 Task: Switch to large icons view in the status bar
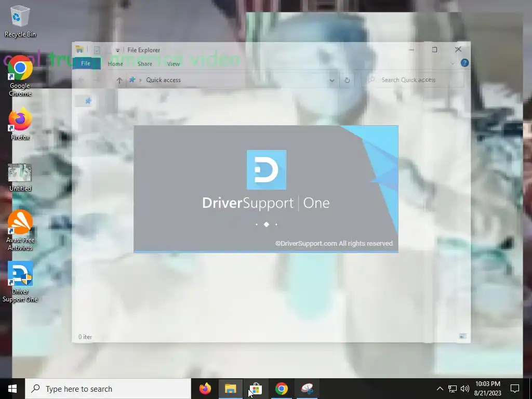[x=462, y=336]
